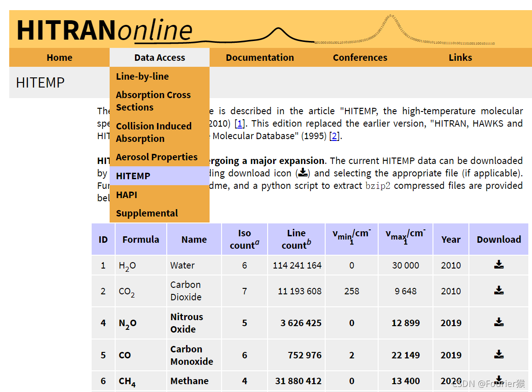
Task: Open reference link [2]
Action: [335, 136]
